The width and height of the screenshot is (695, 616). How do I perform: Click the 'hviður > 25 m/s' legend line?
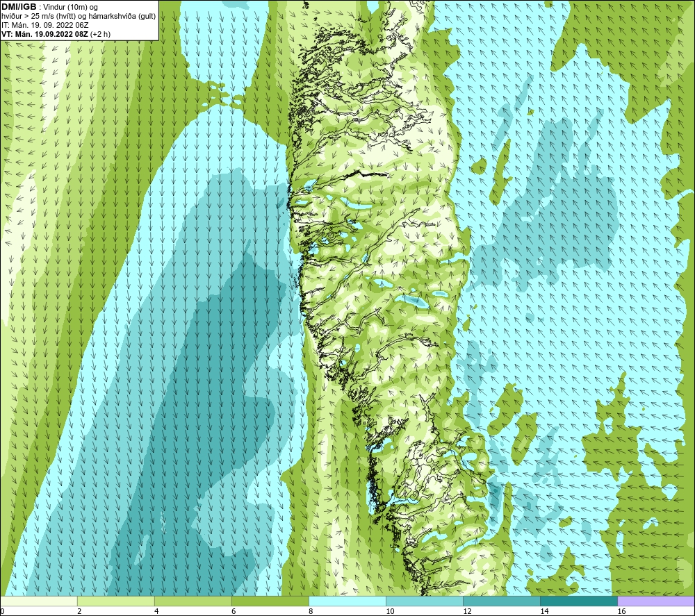(79, 17)
